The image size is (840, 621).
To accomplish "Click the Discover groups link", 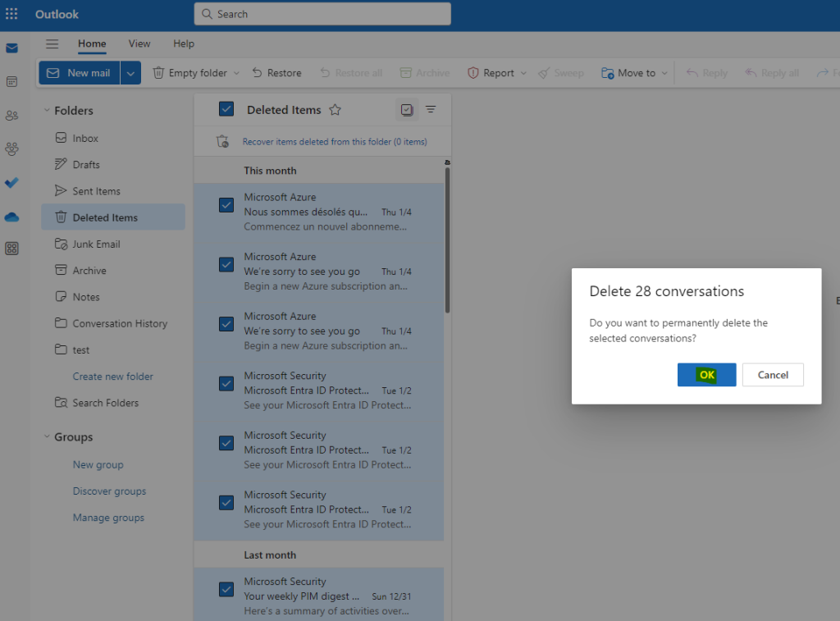I will [109, 491].
